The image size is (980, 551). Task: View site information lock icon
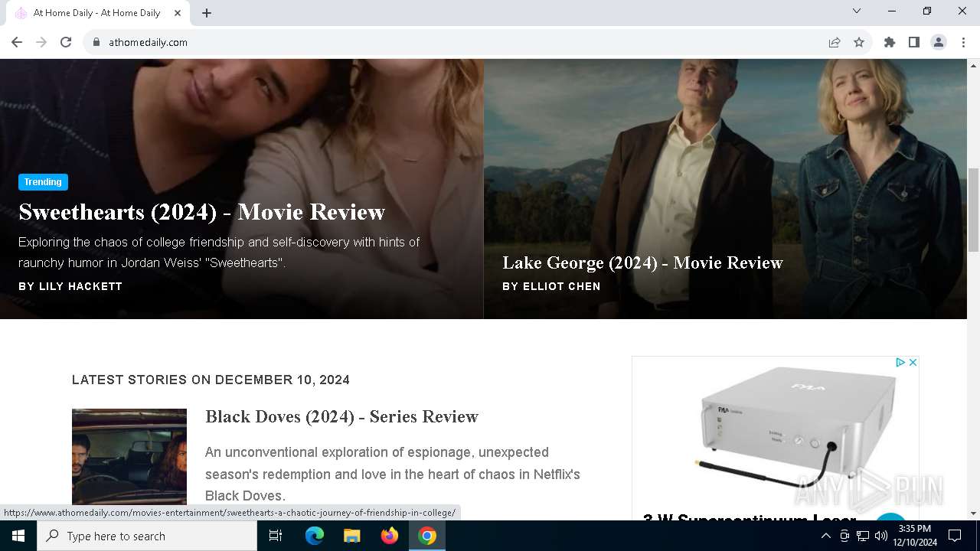[96, 42]
